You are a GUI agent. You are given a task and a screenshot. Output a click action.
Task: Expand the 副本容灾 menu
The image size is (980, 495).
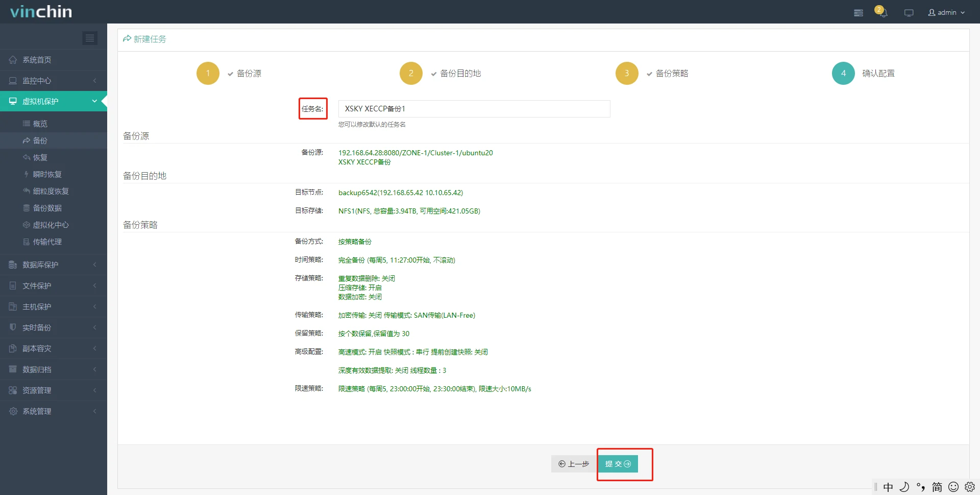[x=54, y=348]
